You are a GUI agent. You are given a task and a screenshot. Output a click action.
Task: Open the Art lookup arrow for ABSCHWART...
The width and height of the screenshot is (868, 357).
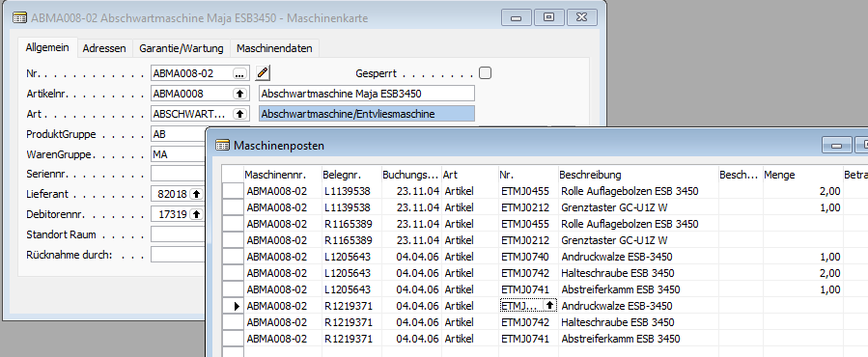pyautogui.click(x=239, y=114)
